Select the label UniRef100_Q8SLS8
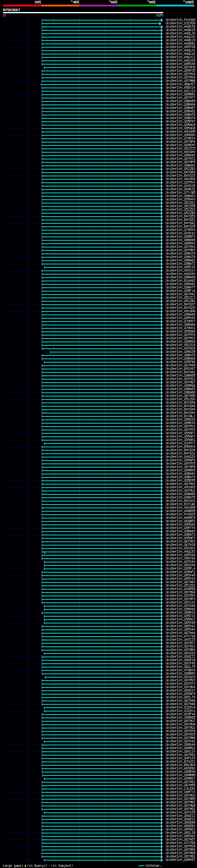The height and width of the screenshot is (868, 197). pyautogui.click(x=180, y=833)
